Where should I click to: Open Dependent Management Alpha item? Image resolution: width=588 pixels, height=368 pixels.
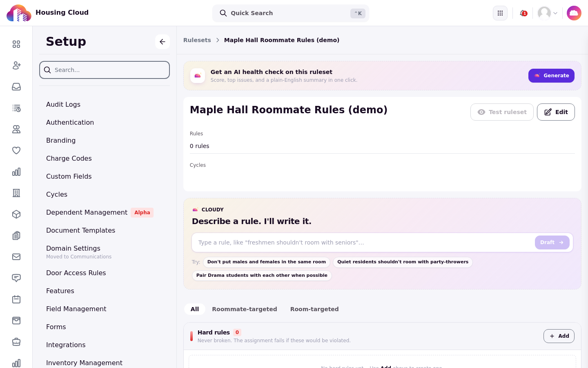point(100,212)
